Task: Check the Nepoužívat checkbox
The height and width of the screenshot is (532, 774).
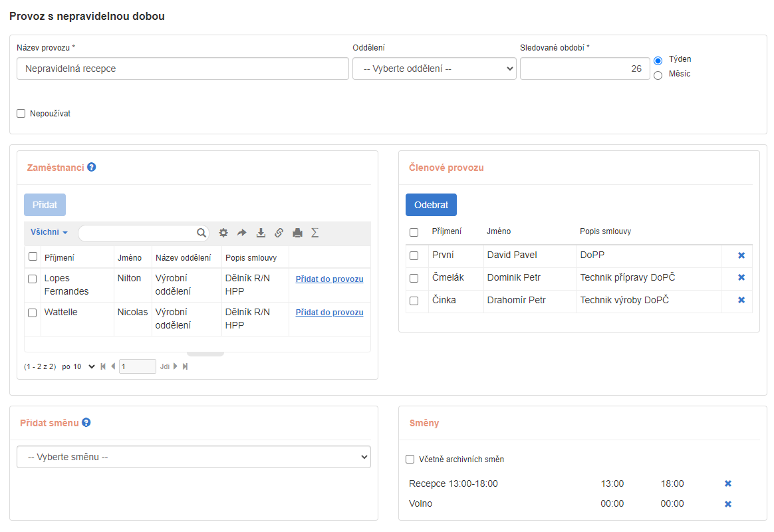Action: pyautogui.click(x=21, y=114)
